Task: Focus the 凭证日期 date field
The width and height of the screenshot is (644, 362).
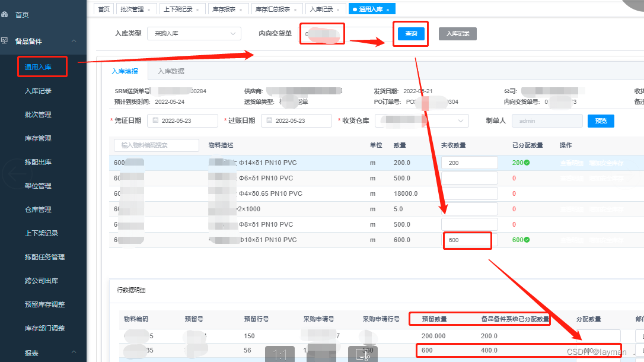Action: (183, 121)
